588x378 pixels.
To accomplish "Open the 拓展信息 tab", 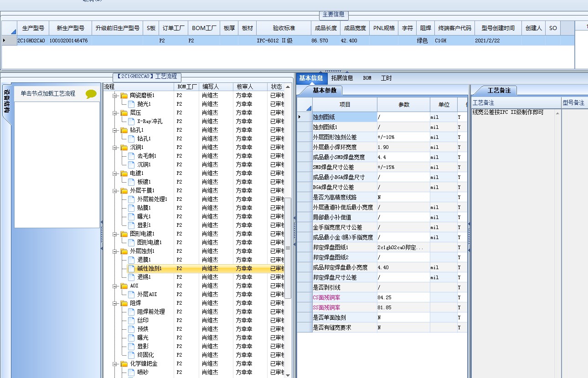I will [342, 78].
